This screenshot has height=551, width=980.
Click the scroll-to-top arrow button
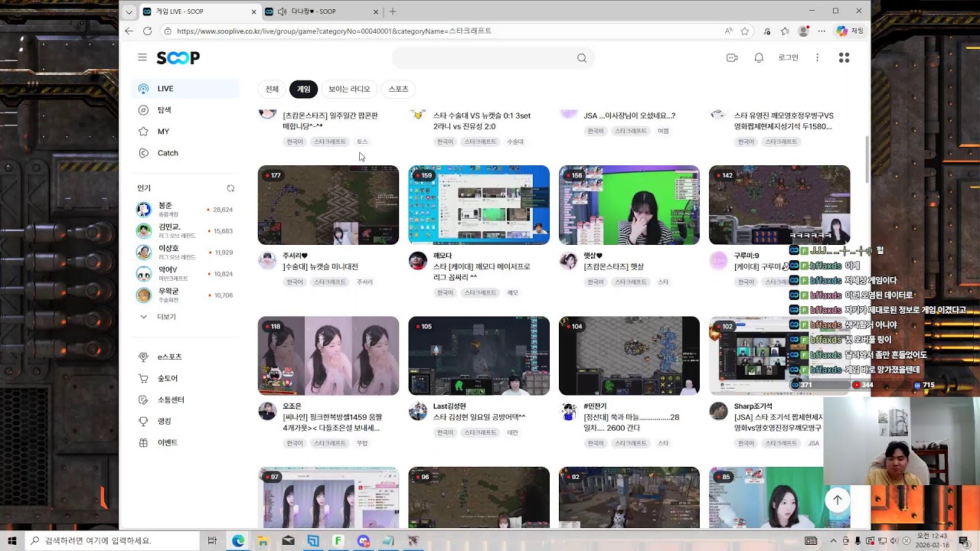[x=838, y=500]
